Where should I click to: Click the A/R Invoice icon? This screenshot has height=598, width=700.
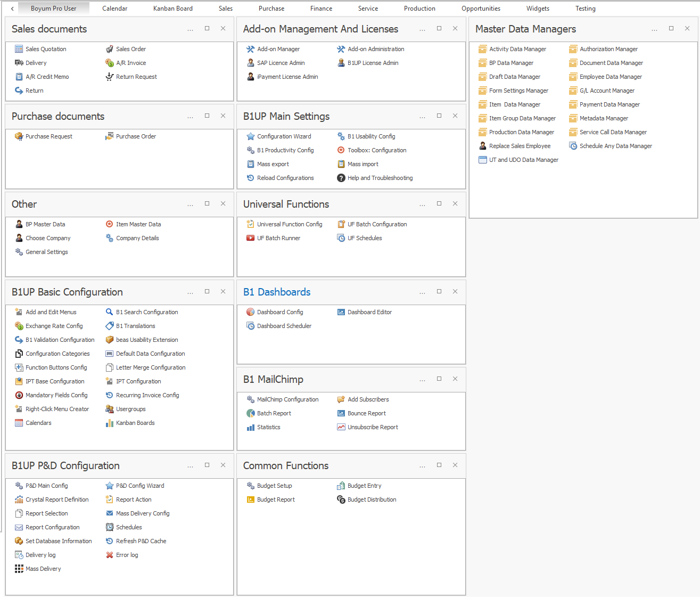point(110,63)
